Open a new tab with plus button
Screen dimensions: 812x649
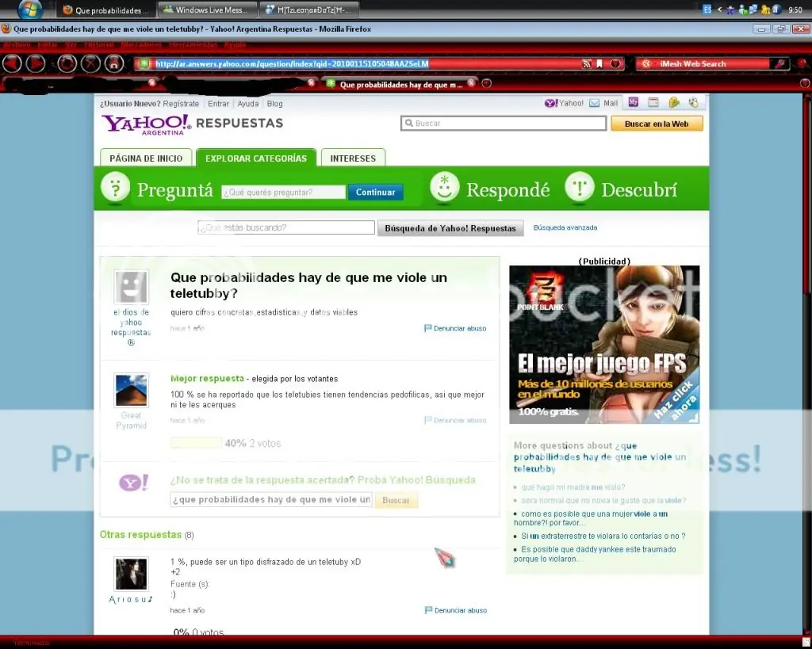coord(486,83)
